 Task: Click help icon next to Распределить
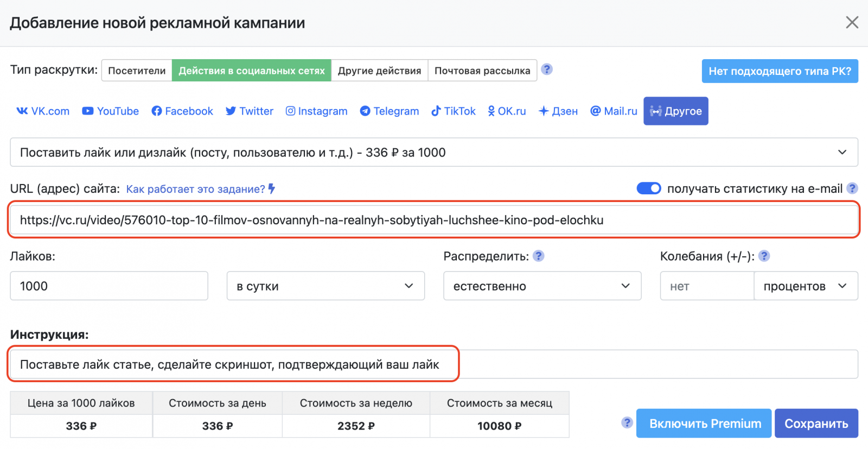click(x=538, y=256)
